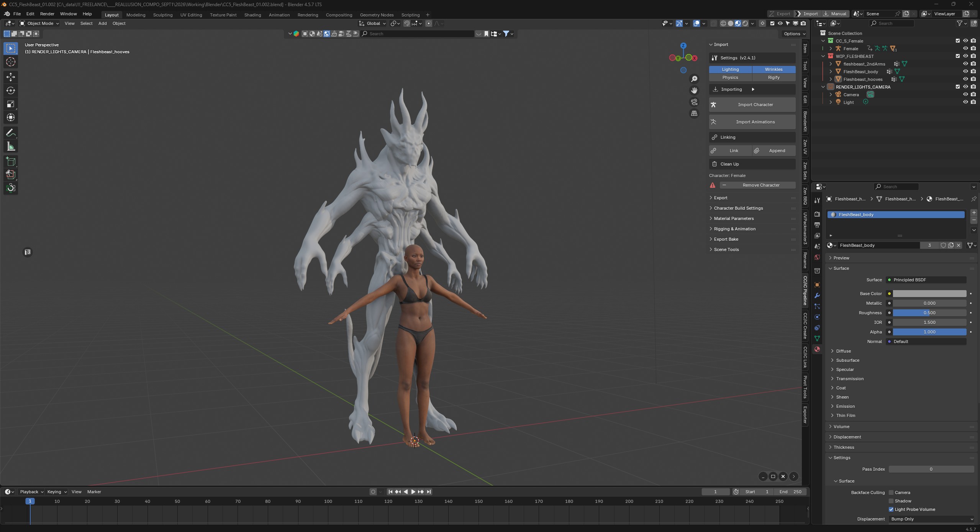Open the Render menu
980x532 pixels.
point(47,14)
